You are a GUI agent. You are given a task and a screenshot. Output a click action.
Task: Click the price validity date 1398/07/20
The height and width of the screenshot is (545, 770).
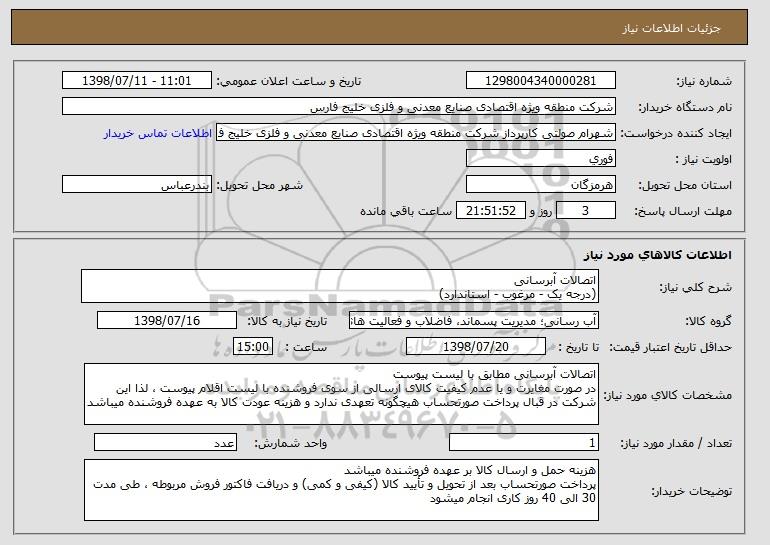(476, 347)
